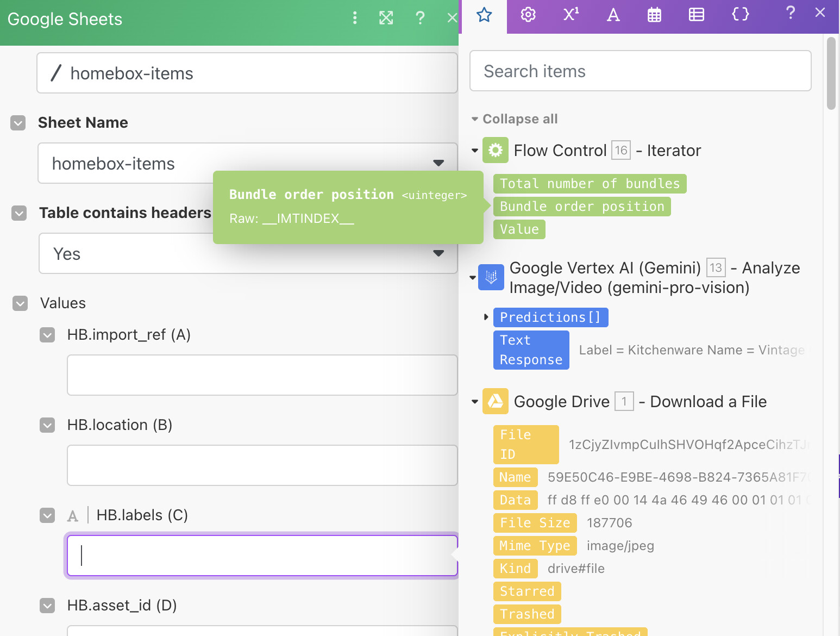Insert the Kind pill
840x636 pixels.
click(515, 569)
